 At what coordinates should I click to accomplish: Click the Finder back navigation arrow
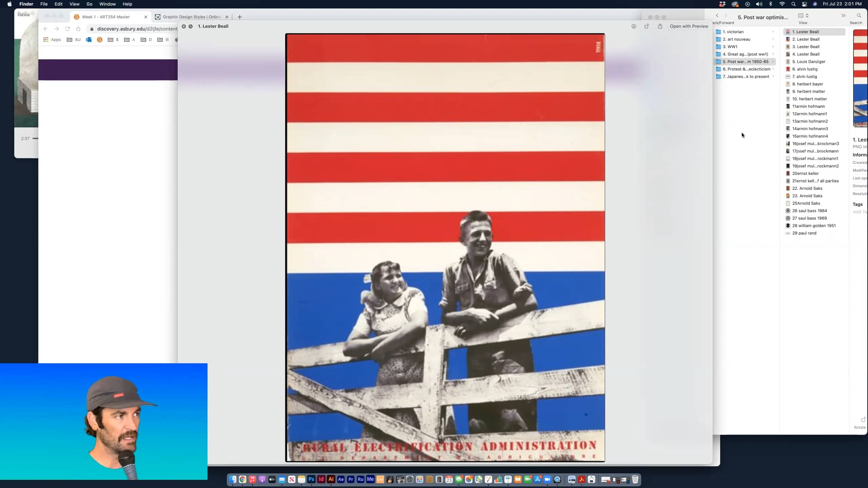[717, 15]
